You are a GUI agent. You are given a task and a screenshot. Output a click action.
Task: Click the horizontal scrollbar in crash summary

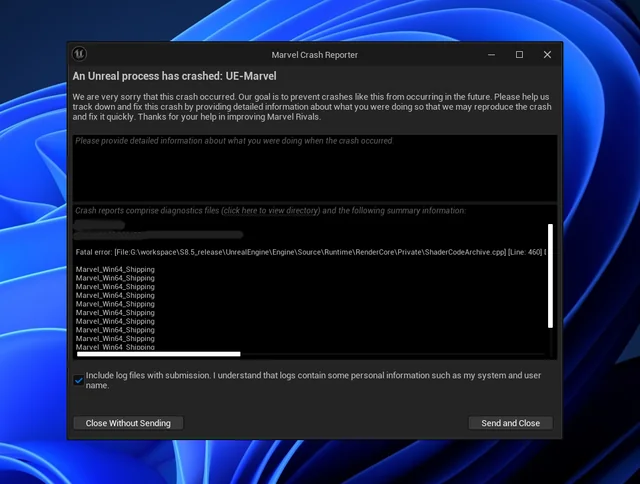158,354
